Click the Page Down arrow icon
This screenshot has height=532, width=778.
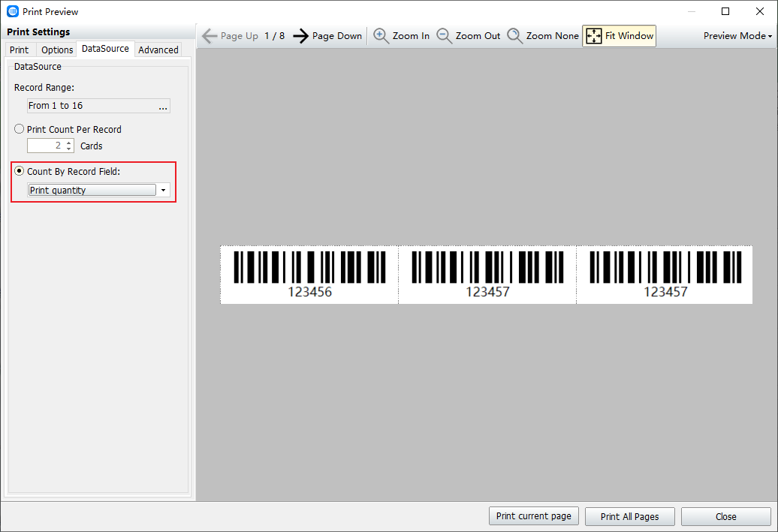(300, 36)
